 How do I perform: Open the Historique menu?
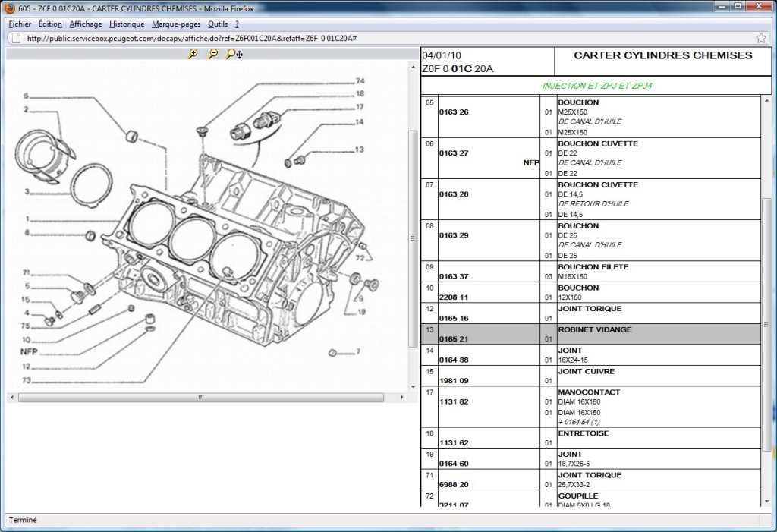127,24
